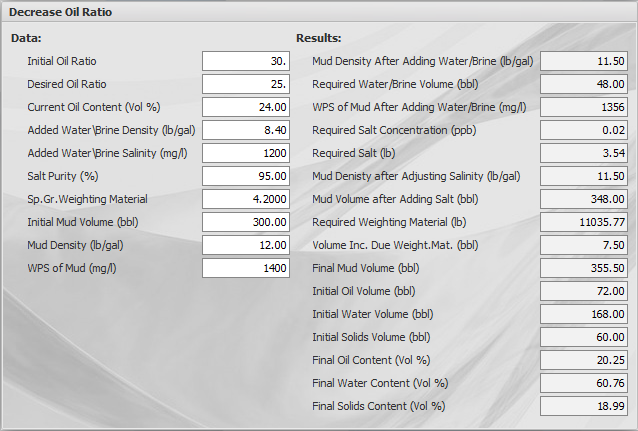Click the Initial Oil Volume result

pyautogui.click(x=584, y=291)
